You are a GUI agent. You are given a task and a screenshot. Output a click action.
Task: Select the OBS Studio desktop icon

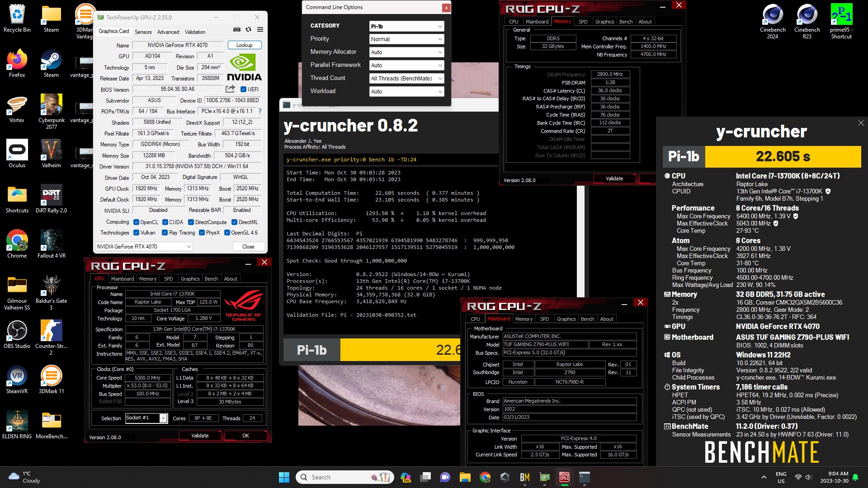pyautogui.click(x=17, y=334)
